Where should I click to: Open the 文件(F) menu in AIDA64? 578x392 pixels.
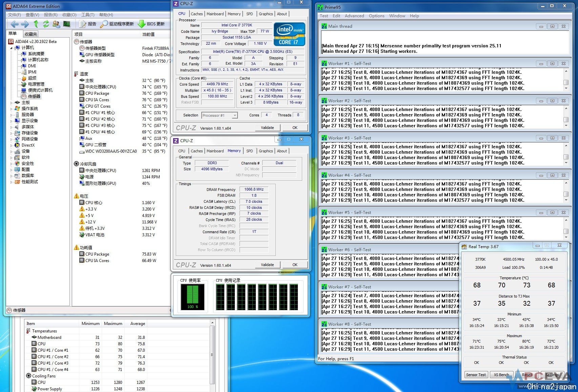pyautogui.click(x=15, y=15)
